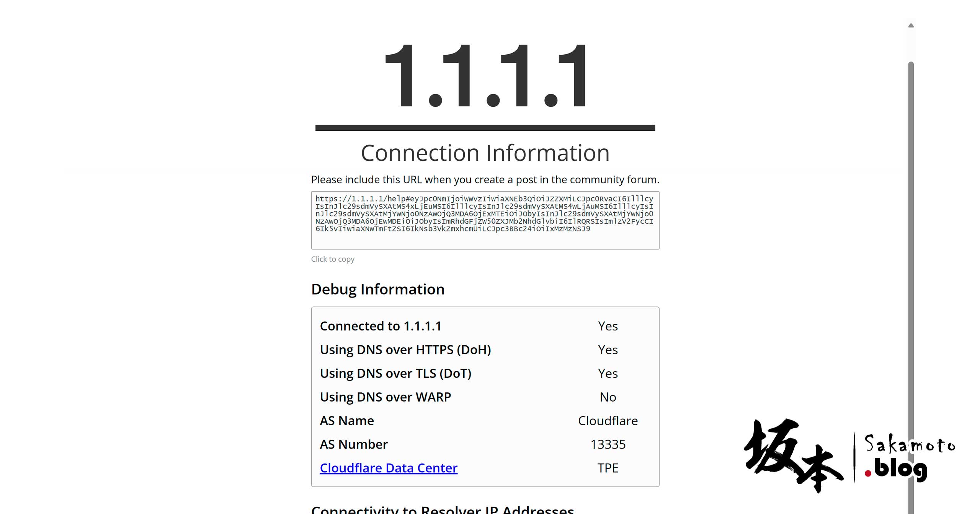Open the Cloudflare Data Center link
This screenshot has height=514, width=980.
(x=388, y=468)
